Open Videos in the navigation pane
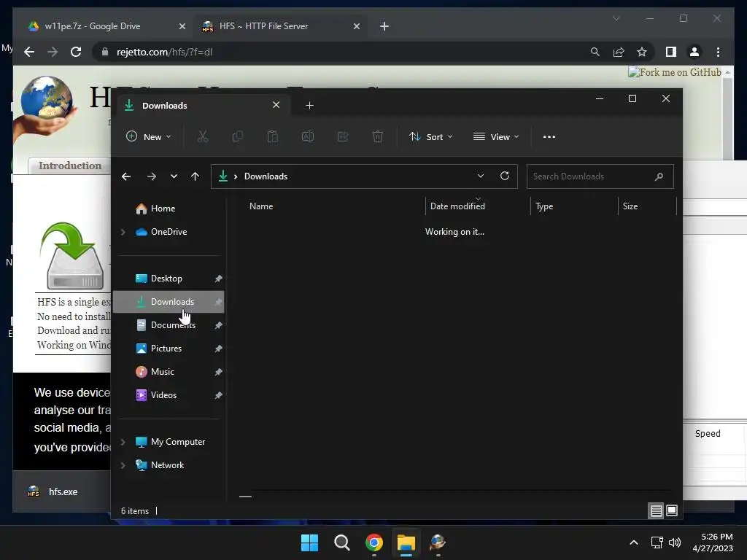747x560 pixels. click(169, 395)
